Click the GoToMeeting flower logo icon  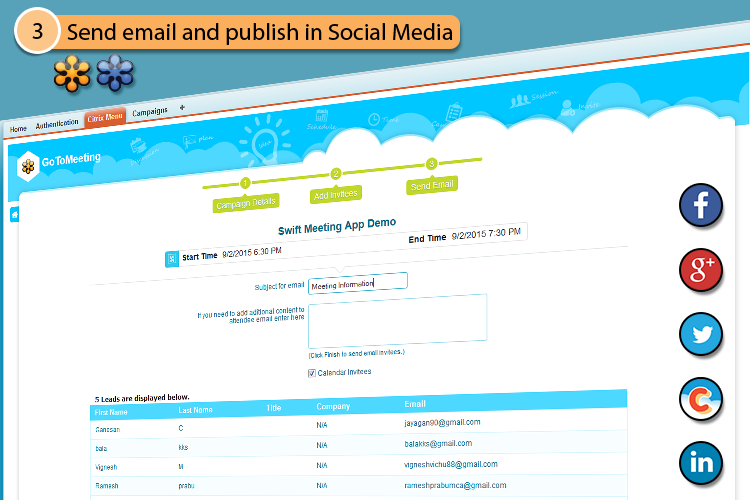point(28,167)
